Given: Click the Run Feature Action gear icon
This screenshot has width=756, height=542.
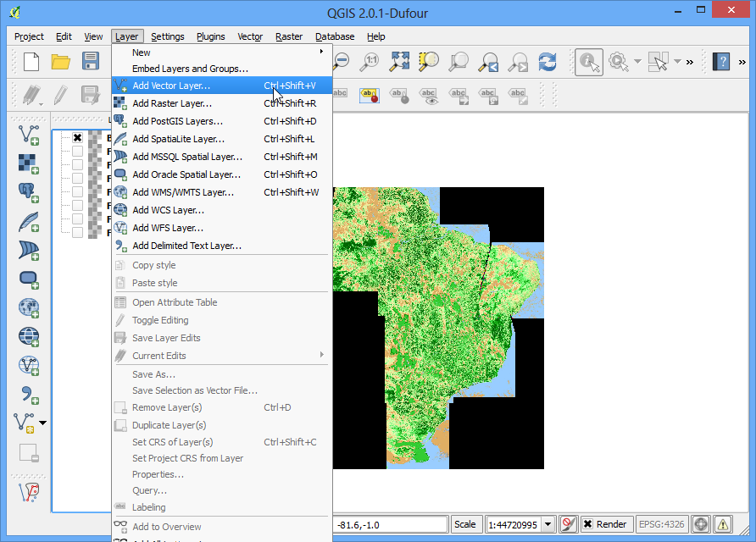Looking at the screenshot, I should coord(618,62).
